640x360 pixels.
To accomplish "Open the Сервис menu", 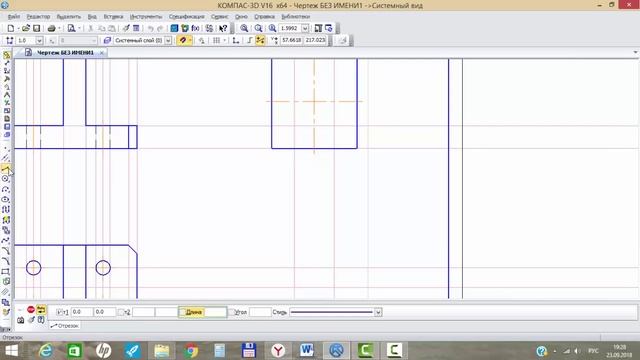I will point(220,17).
